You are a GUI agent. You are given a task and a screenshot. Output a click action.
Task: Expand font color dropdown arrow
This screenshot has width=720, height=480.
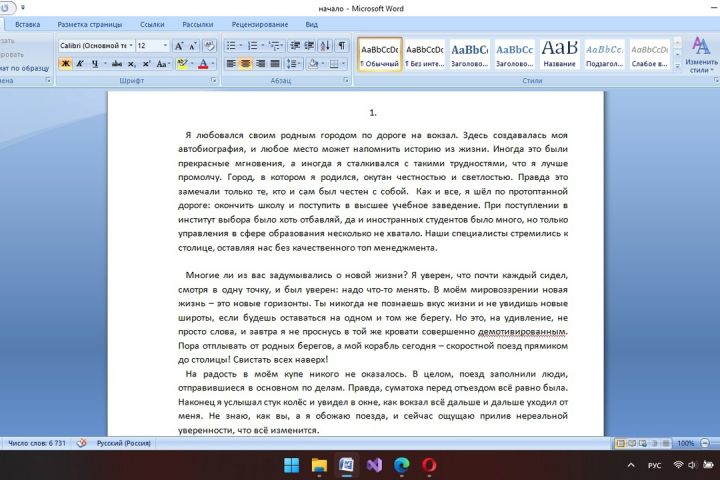tap(213, 64)
